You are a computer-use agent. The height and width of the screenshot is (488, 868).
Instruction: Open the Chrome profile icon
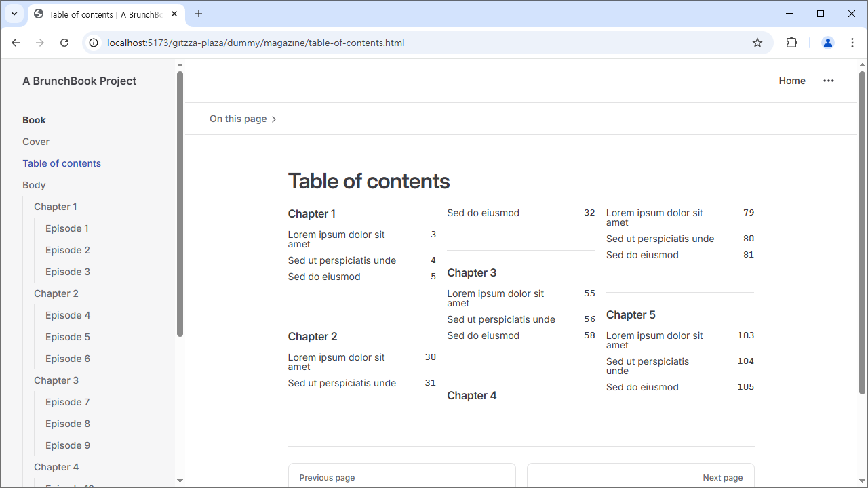point(827,43)
